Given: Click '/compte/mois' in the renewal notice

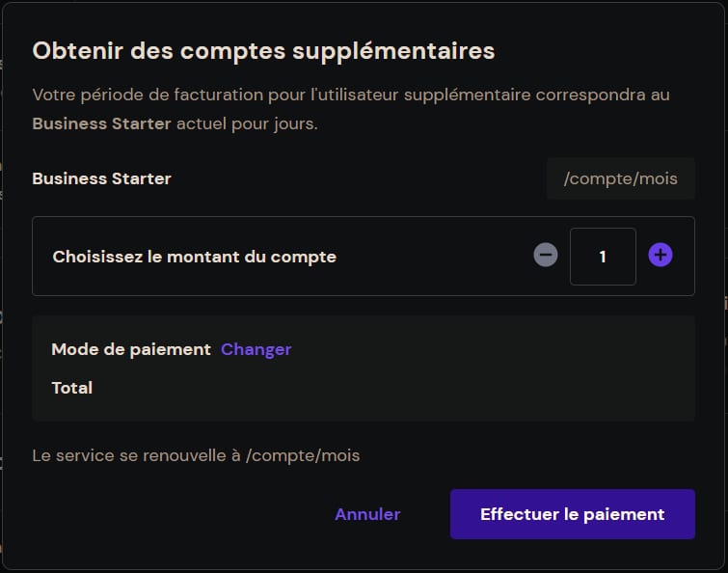Looking at the screenshot, I should [303, 454].
